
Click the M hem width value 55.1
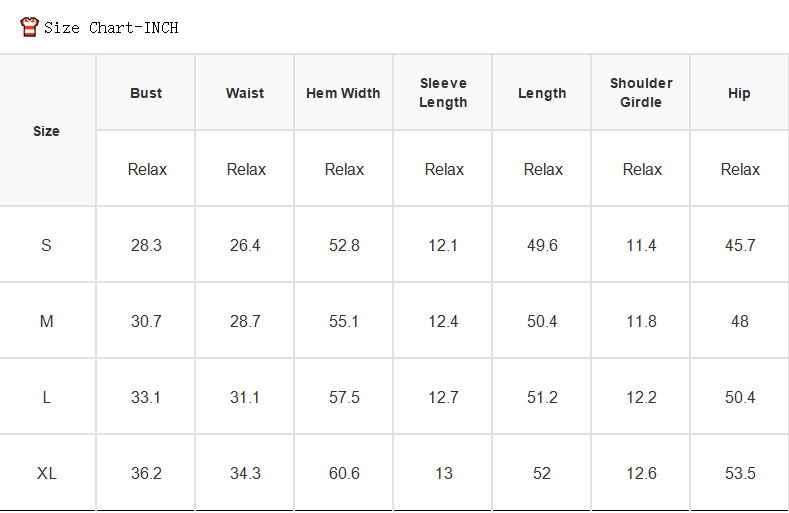pos(344,321)
